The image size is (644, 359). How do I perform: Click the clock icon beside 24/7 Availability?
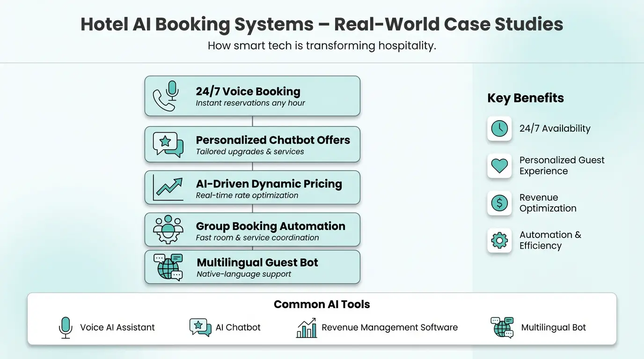click(499, 129)
